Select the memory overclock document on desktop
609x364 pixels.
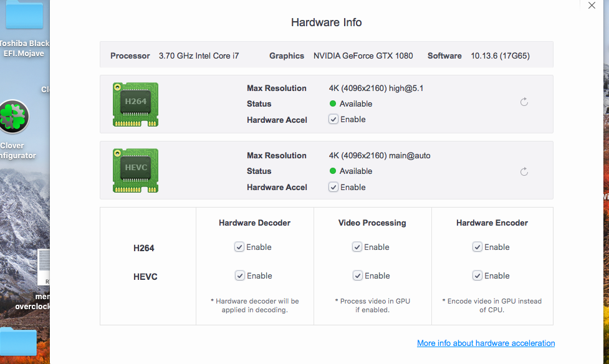point(44,267)
